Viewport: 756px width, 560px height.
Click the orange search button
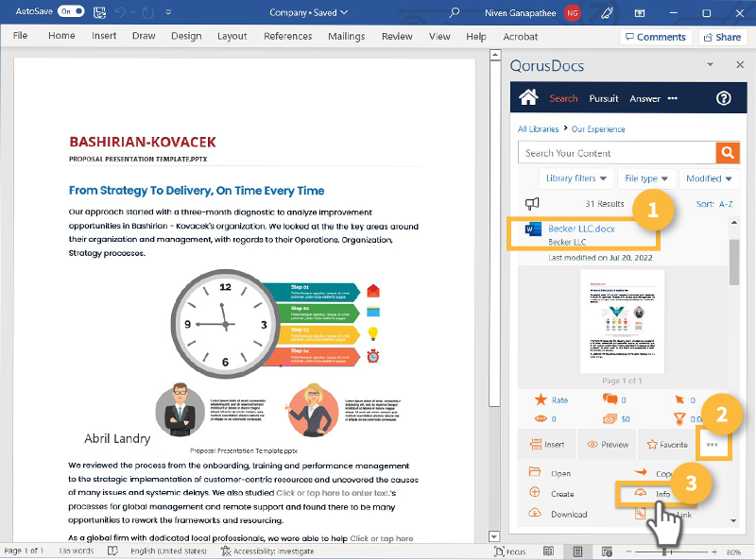pyautogui.click(x=728, y=153)
